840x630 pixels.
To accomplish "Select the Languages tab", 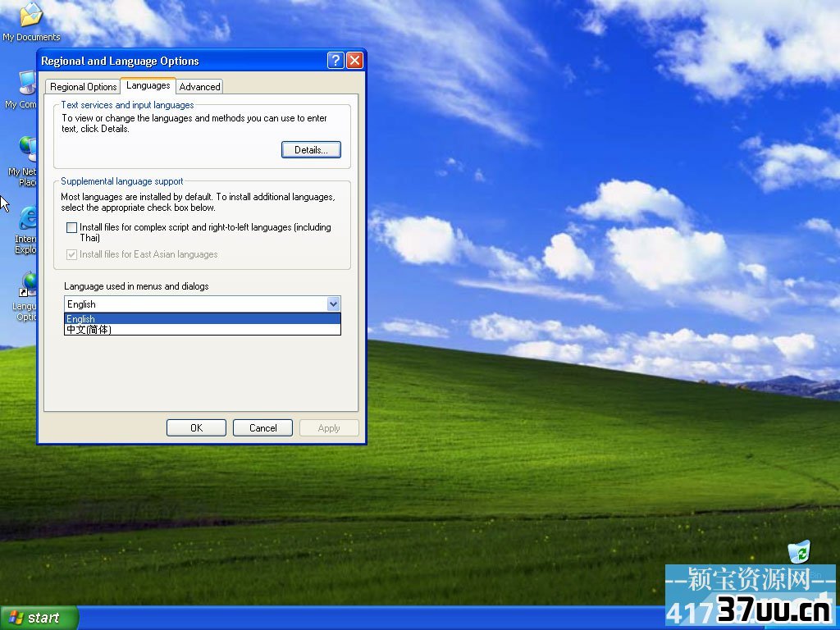I will click(148, 85).
